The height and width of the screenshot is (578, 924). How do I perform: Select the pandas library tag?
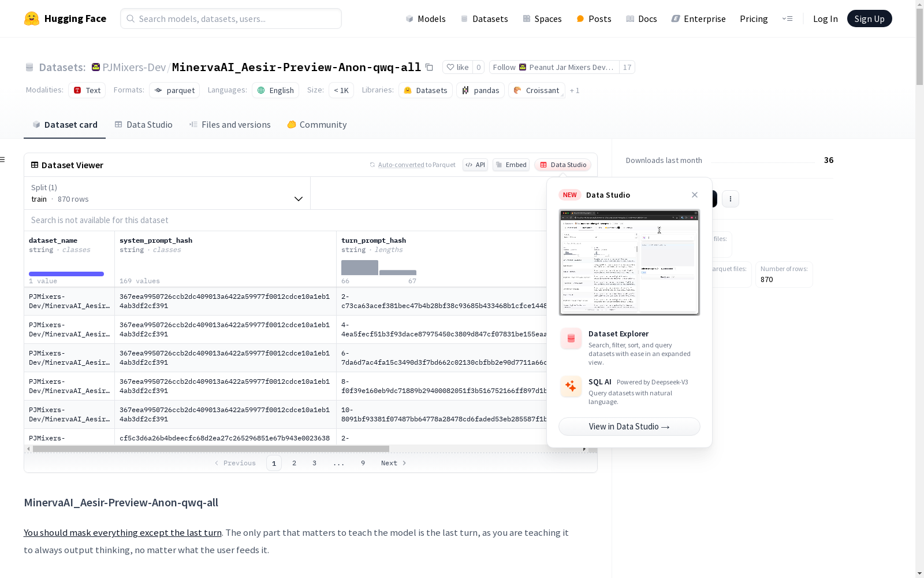click(x=480, y=90)
